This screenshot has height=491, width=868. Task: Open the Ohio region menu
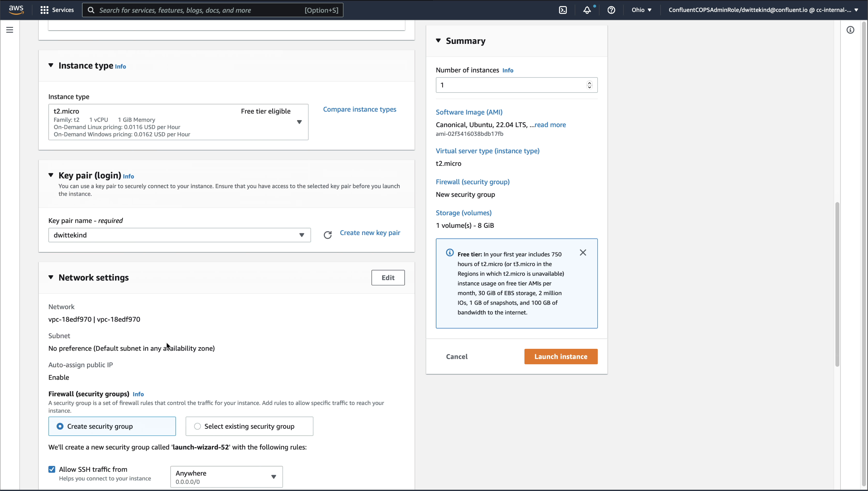pos(641,10)
